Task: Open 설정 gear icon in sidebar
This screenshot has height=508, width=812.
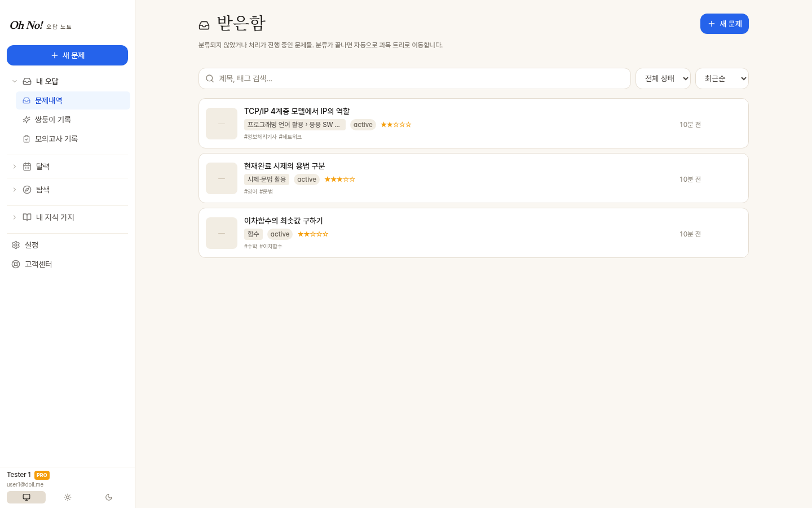Action: pyautogui.click(x=16, y=245)
